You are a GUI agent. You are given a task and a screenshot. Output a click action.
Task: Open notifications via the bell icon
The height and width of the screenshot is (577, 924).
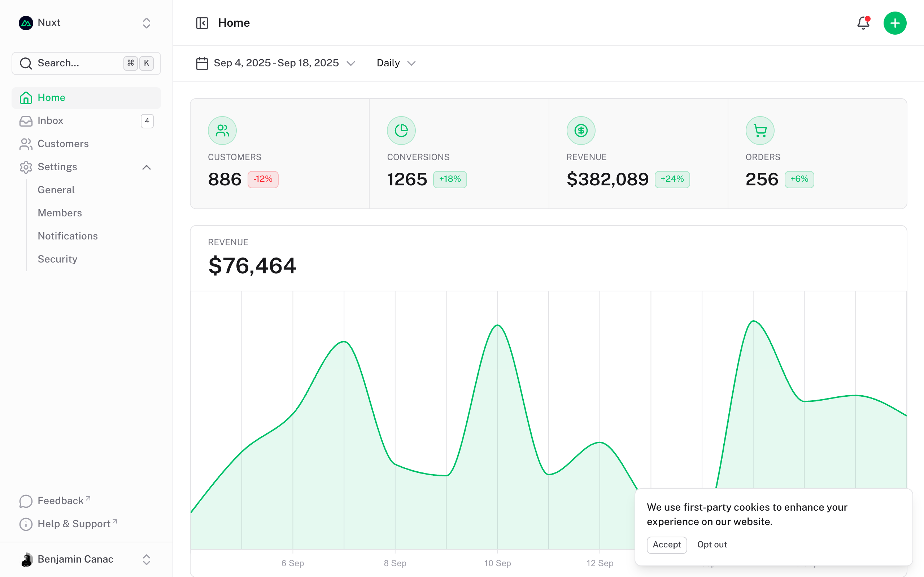tap(863, 23)
